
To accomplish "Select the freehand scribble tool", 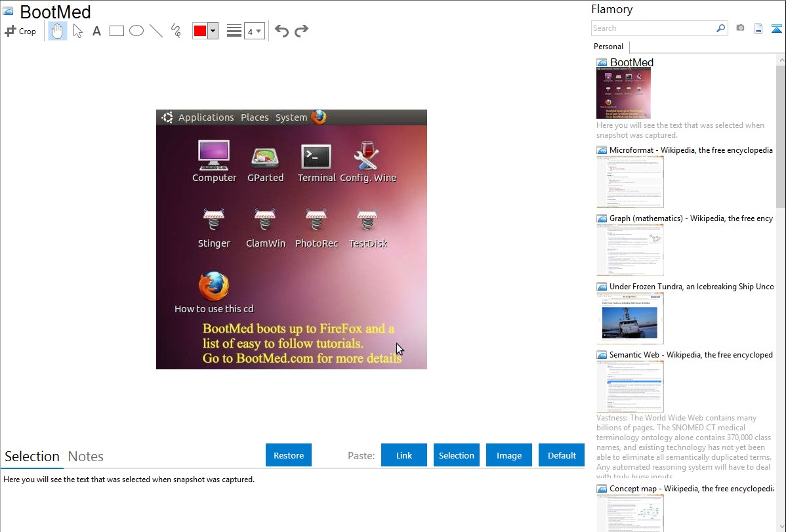I will [x=176, y=31].
